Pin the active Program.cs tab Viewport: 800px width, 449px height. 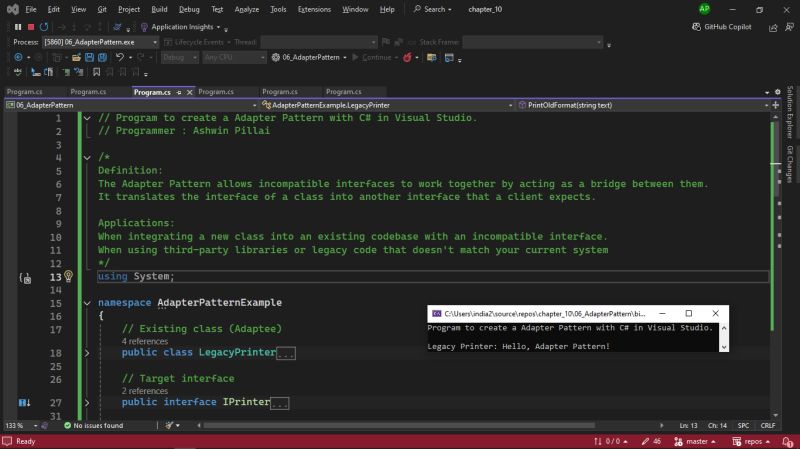(x=179, y=92)
